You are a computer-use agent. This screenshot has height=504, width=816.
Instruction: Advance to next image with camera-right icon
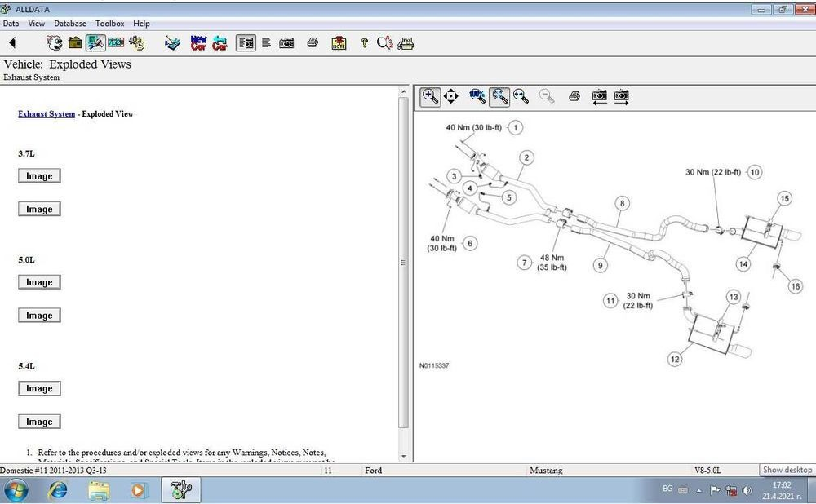[620, 96]
